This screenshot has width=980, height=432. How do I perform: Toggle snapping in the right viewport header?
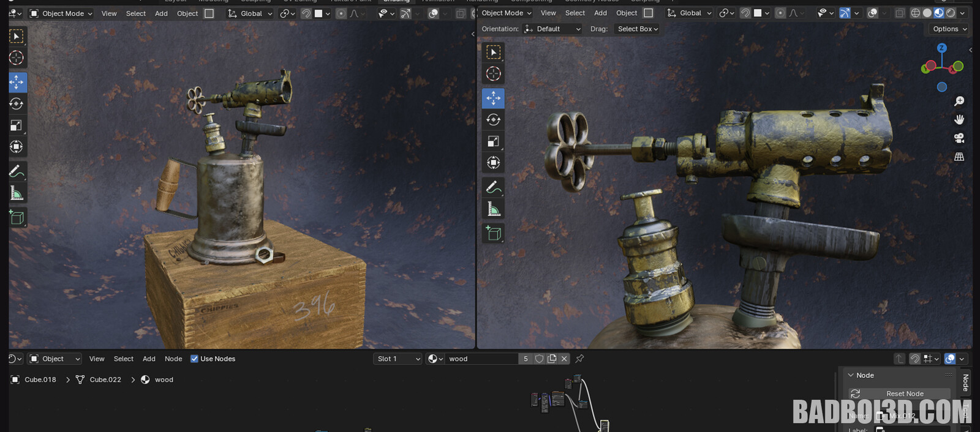(x=745, y=13)
